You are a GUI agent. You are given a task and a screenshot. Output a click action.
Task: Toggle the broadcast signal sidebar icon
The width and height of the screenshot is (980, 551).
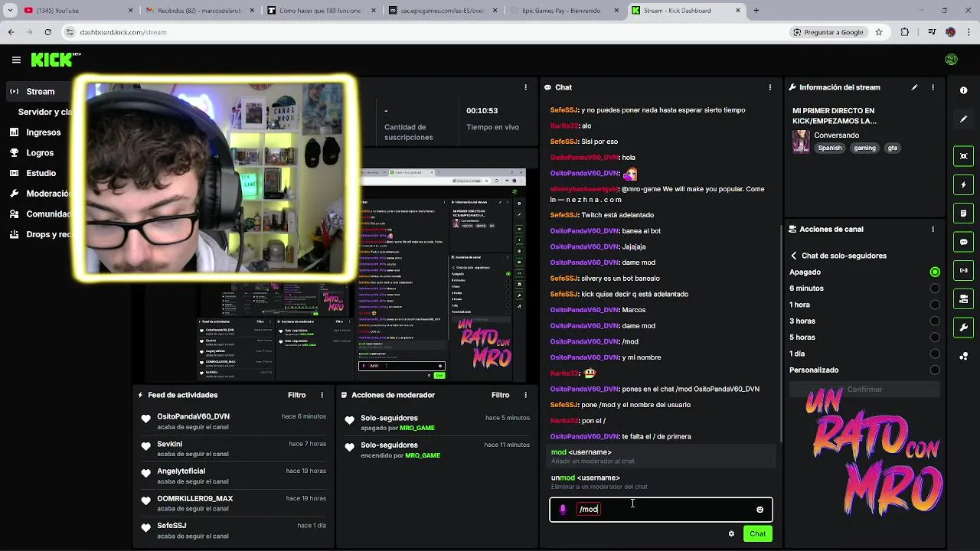click(963, 270)
